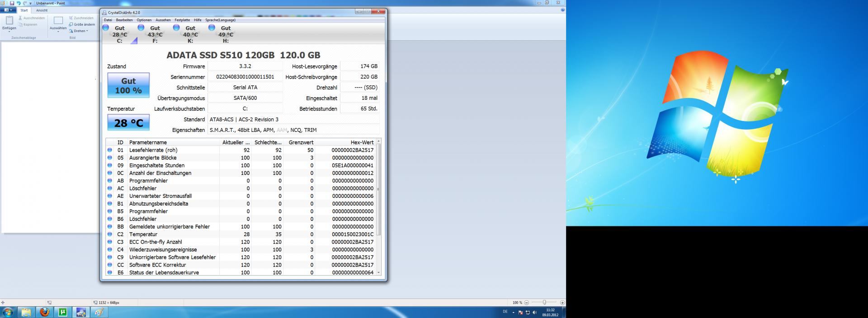Click the SMART list scroll down arrow

(x=378, y=273)
